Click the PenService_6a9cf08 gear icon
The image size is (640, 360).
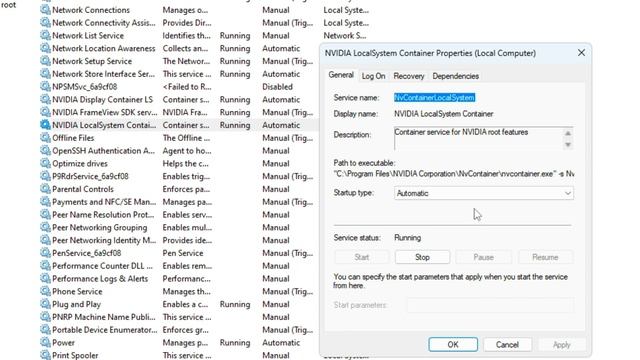(45, 253)
